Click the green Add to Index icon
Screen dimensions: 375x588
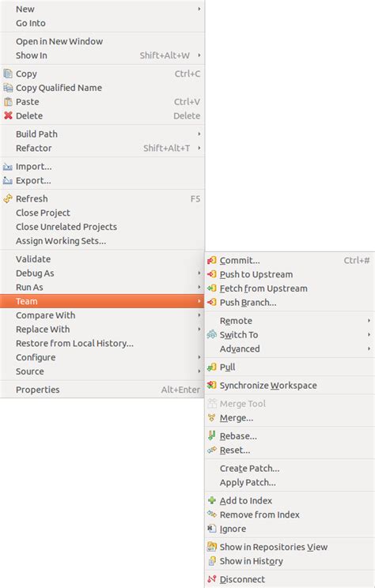[x=212, y=500]
